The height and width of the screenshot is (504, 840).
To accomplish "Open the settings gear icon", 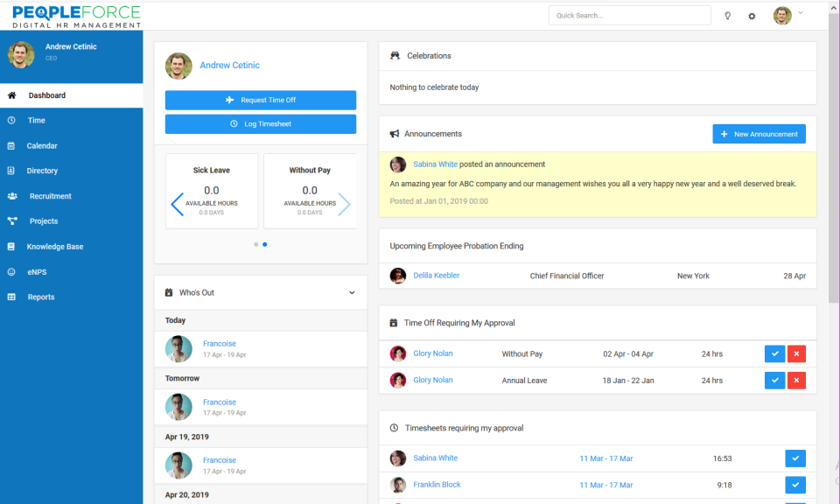I will coord(752,16).
